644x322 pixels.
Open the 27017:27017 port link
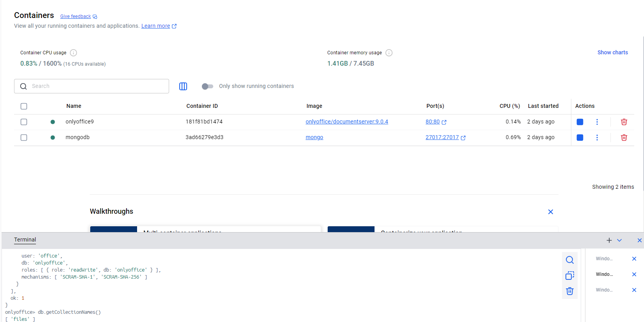coord(442,137)
